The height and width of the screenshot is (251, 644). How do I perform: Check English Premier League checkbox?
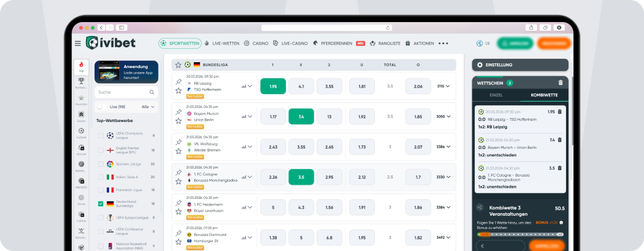(x=101, y=150)
